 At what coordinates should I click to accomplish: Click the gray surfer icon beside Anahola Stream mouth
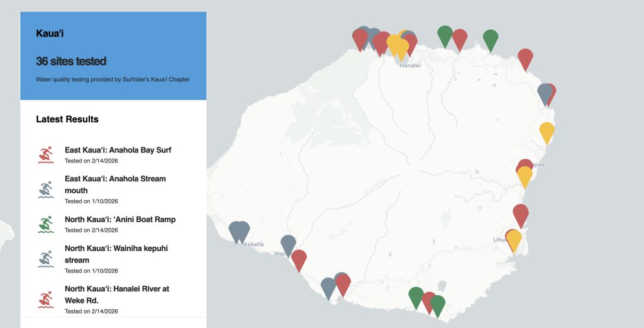46,189
